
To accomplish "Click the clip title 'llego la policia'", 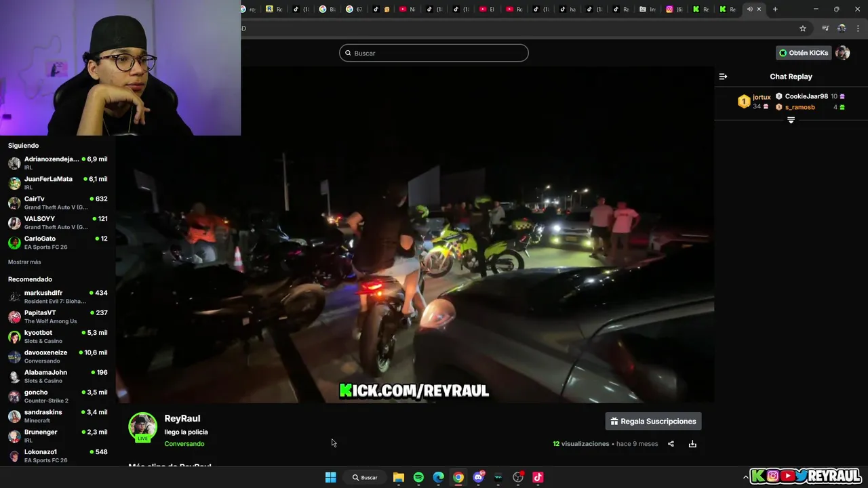I will pos(186,432).
